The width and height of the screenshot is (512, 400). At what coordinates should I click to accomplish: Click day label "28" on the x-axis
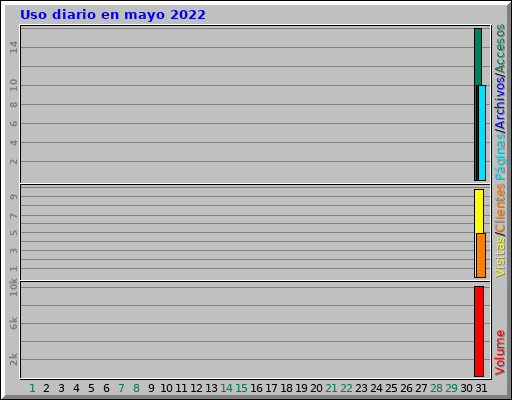click(x=436, y=388)
